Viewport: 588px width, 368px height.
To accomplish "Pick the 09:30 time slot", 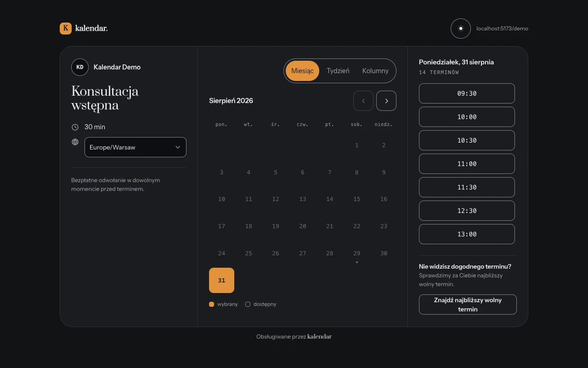I will coord(467,93).
